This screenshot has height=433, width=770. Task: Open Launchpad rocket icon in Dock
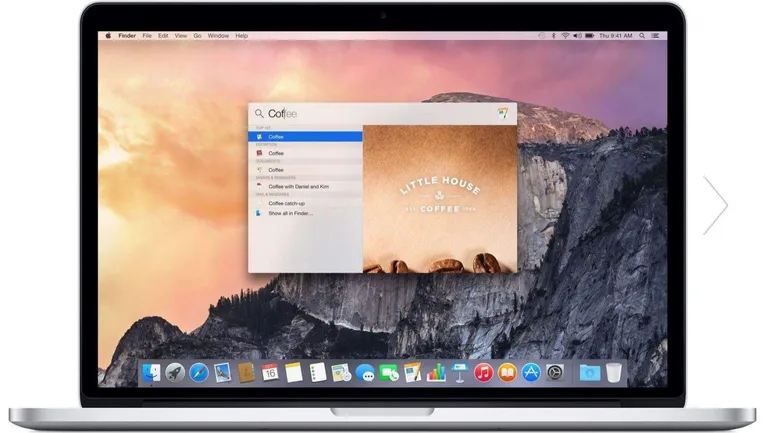click(175, 373)
